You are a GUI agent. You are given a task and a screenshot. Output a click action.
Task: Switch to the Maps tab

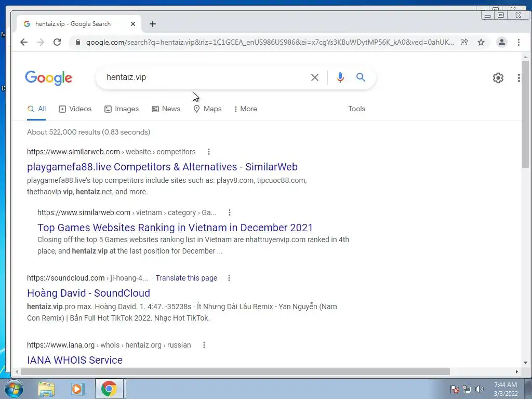(207, 109)
